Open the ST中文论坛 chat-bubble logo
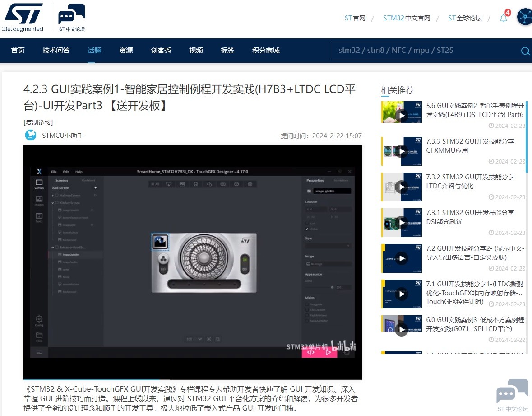532x416 pixels. tap(72, 17)
